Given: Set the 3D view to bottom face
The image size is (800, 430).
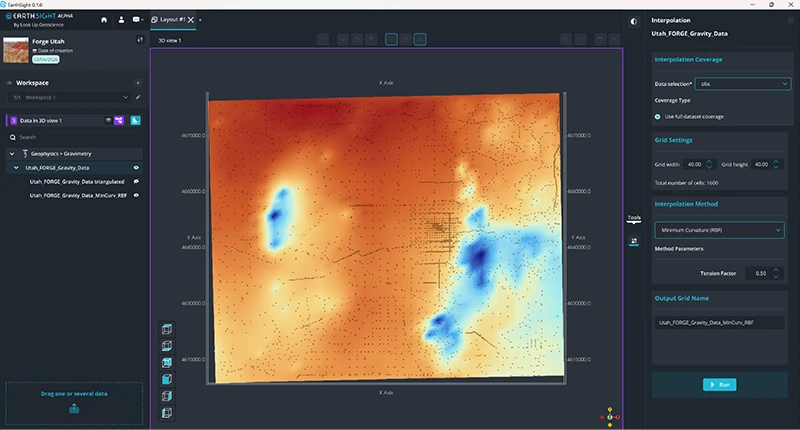Looking at the screenshot, I should [167, 346].
